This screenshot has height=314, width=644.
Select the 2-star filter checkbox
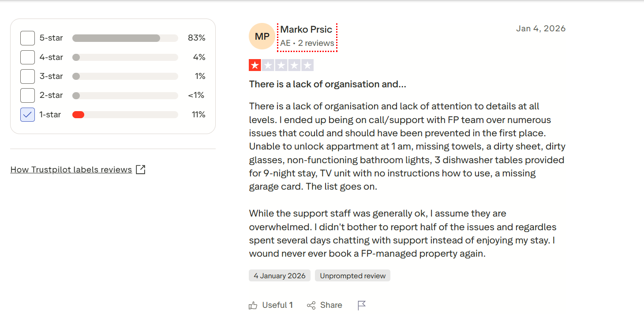coord(27,95)
